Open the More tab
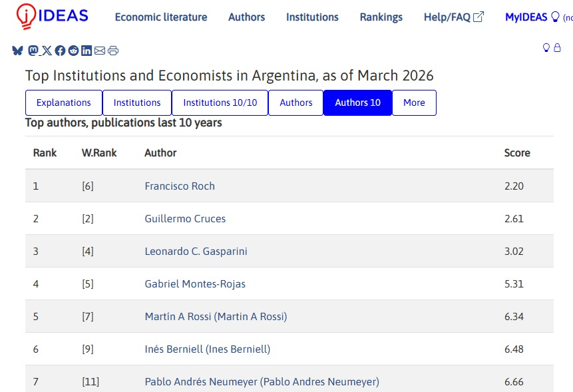Viewport: 573px width, 392px height. coord(414,102)
